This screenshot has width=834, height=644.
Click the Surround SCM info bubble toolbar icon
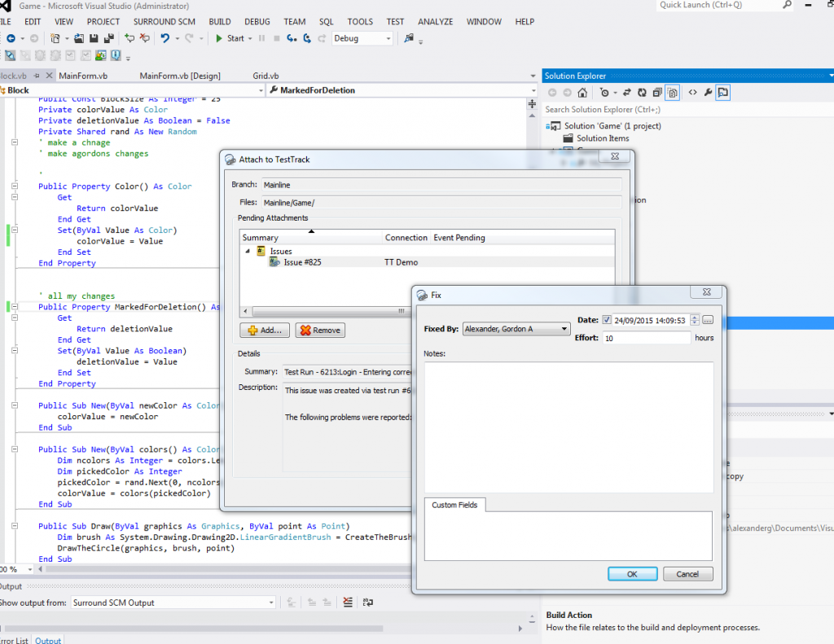pyautogui.click(x=116, y=55)
